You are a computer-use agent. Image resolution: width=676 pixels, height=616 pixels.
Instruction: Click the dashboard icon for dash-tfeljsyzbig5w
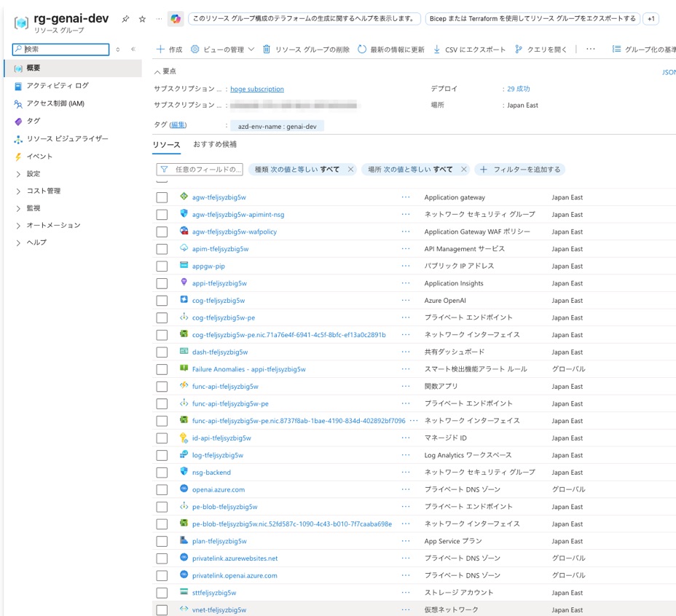(x=184, y=351)
